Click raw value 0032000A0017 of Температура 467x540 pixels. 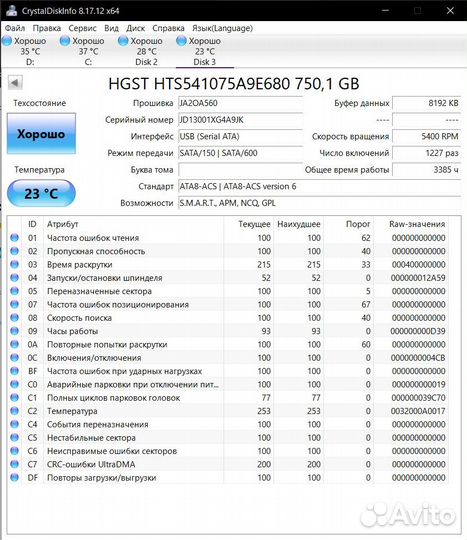(418, 411)
